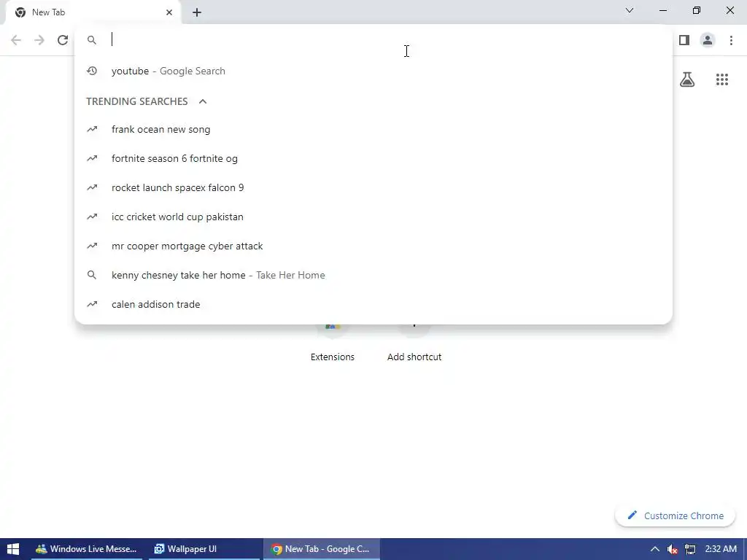
Task: Choose icc cricket world cup pakistan suggestion
Action: pos(373,217)
